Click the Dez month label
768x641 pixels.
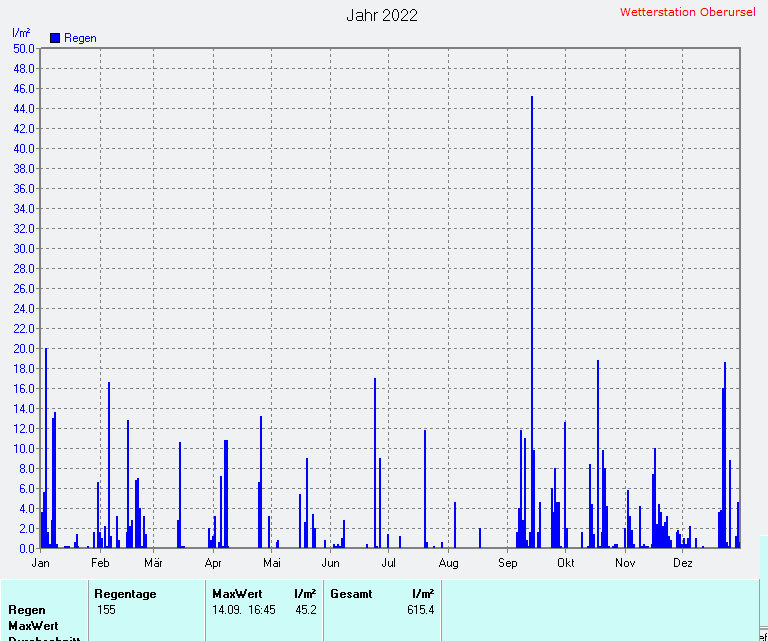[x=683, y=563]
